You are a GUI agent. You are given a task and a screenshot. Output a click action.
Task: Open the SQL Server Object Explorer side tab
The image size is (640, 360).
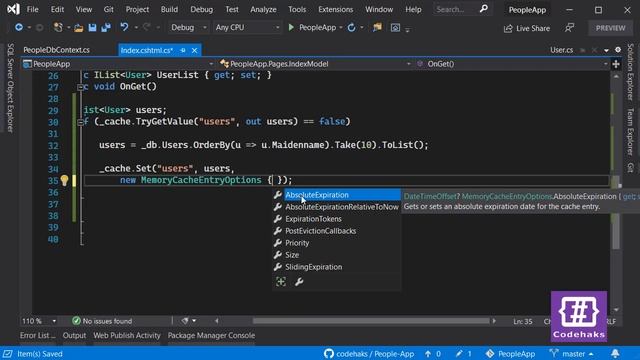click(11, 88)
